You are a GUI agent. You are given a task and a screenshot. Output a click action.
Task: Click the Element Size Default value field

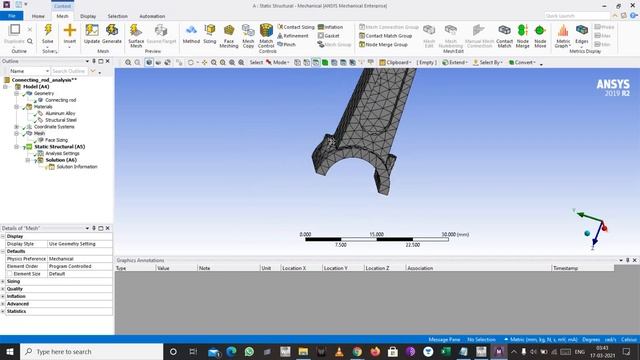80,274
